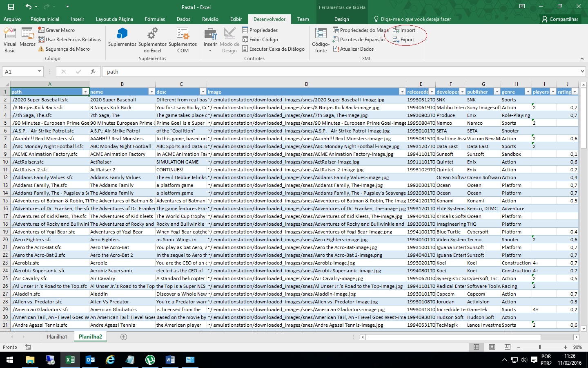
Task: Select the Modo de Design icon
Action: [x=229, y=39]
